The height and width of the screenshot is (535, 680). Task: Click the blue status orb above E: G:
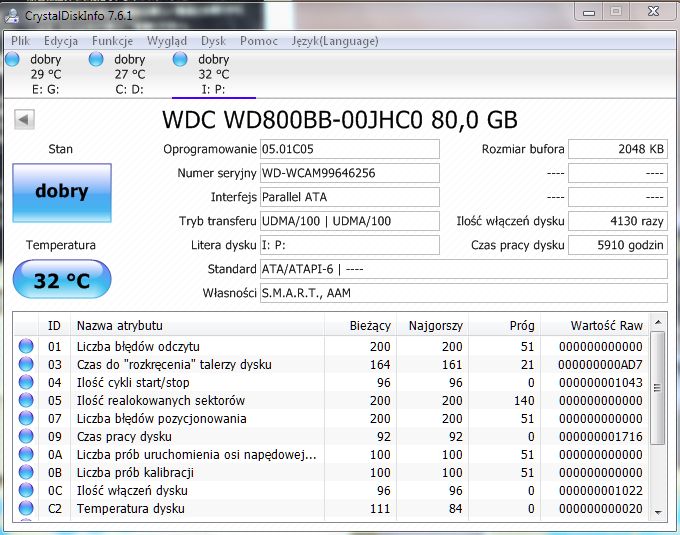(12, 59)
